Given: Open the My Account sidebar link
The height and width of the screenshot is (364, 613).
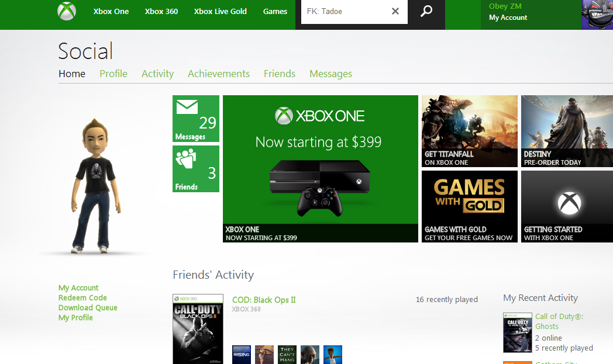Looking at the screenshot, I should (78, 288).
